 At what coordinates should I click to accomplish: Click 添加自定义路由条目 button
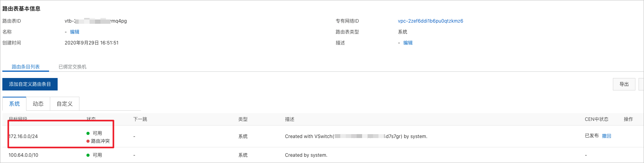point(30,84)
